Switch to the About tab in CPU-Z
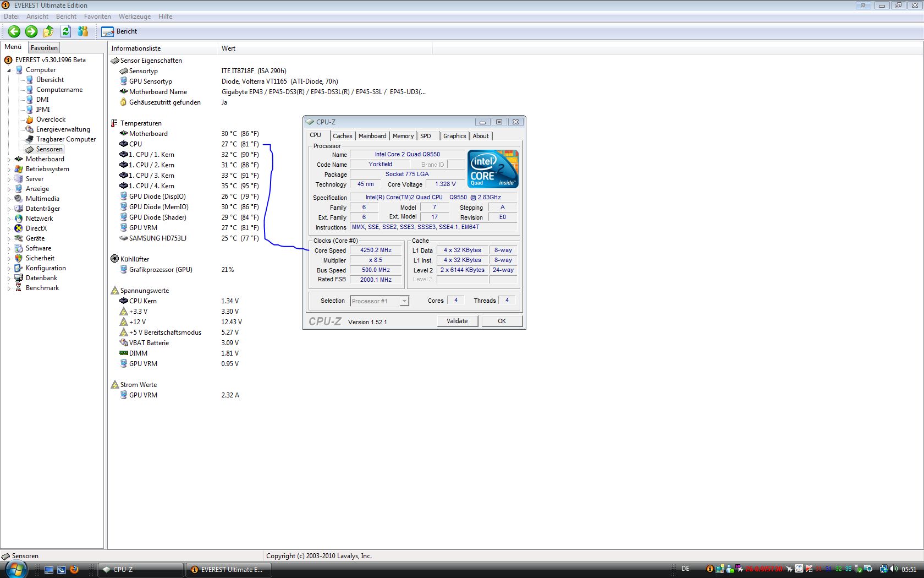The width and height of the screenshot is (924, 578). pyautogui.click(x=481, y=136)
